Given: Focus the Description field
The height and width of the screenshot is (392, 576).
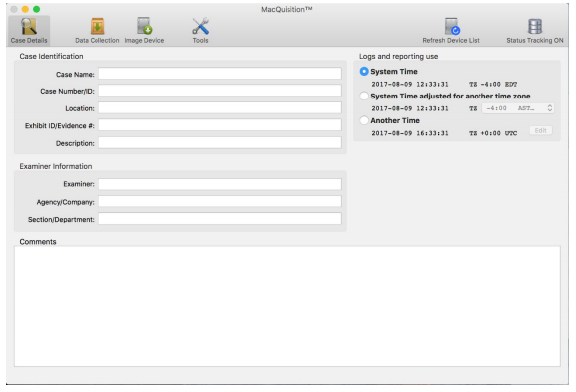Looking at the screenshot, I should click(x=220, y=143).
